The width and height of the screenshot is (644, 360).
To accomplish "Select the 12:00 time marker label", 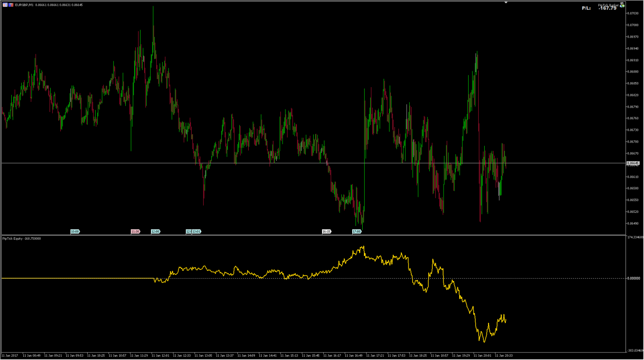I will 156,231.
